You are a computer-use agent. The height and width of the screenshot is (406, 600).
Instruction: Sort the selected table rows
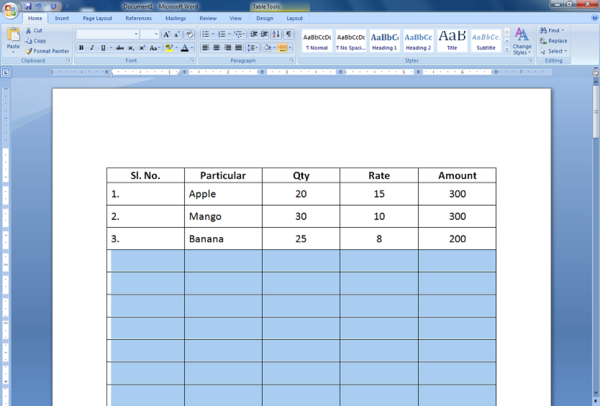pos(276,34)
